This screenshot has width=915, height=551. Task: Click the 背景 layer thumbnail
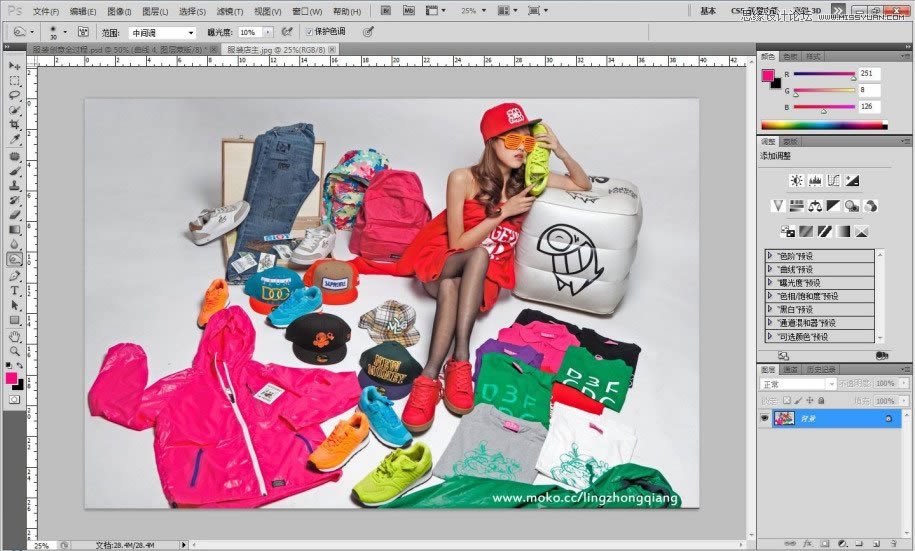pos(784,418)
